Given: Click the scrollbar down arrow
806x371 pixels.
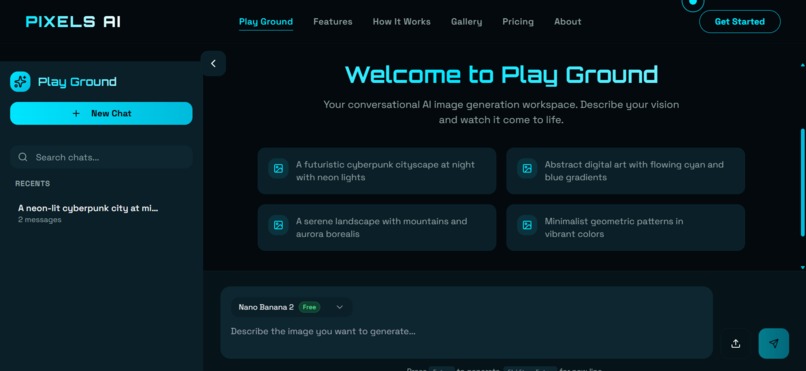Looking at the screenshot, I should [x=803, y=267].
